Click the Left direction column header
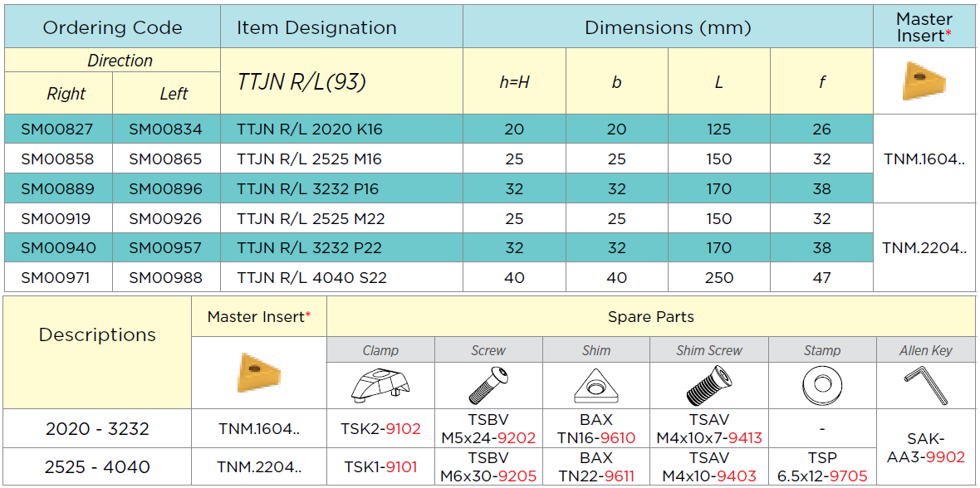Screen dimensions: 980x488 [x=174, y=94]
